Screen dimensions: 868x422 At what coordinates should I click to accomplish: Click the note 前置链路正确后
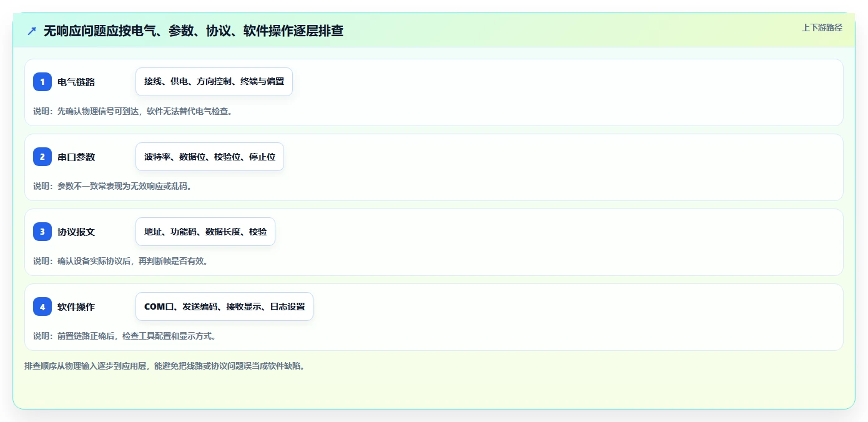86,336
